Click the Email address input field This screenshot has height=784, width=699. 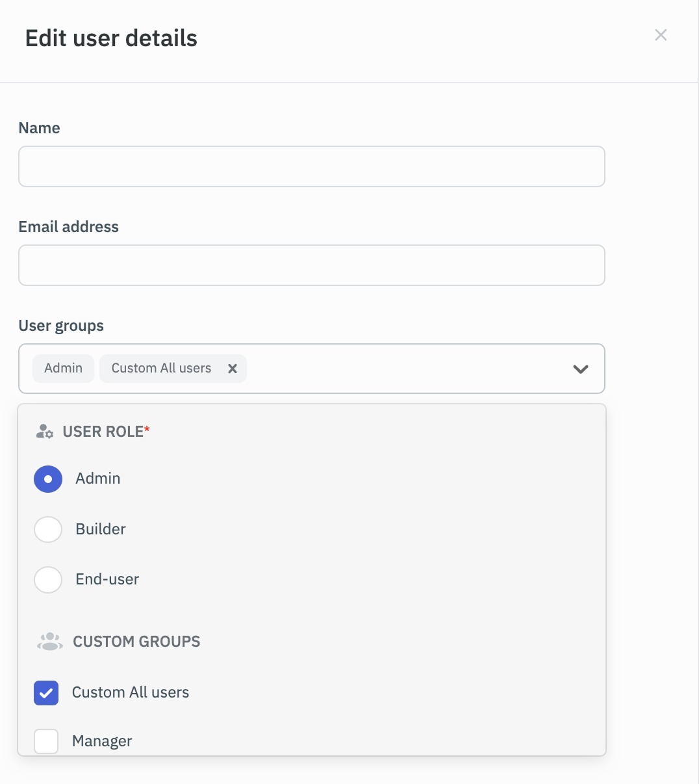(x=312, y=265)
